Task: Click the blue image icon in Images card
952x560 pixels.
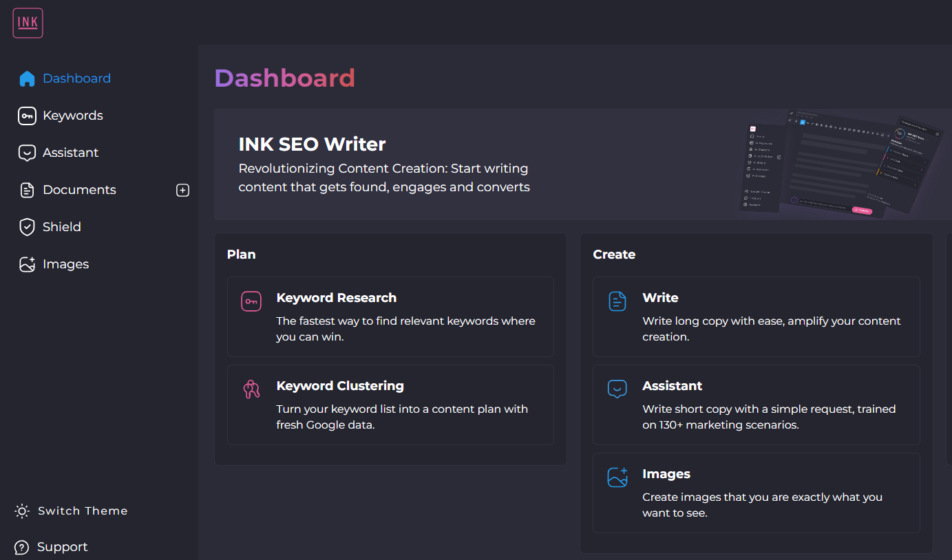Action: point(617,477)
